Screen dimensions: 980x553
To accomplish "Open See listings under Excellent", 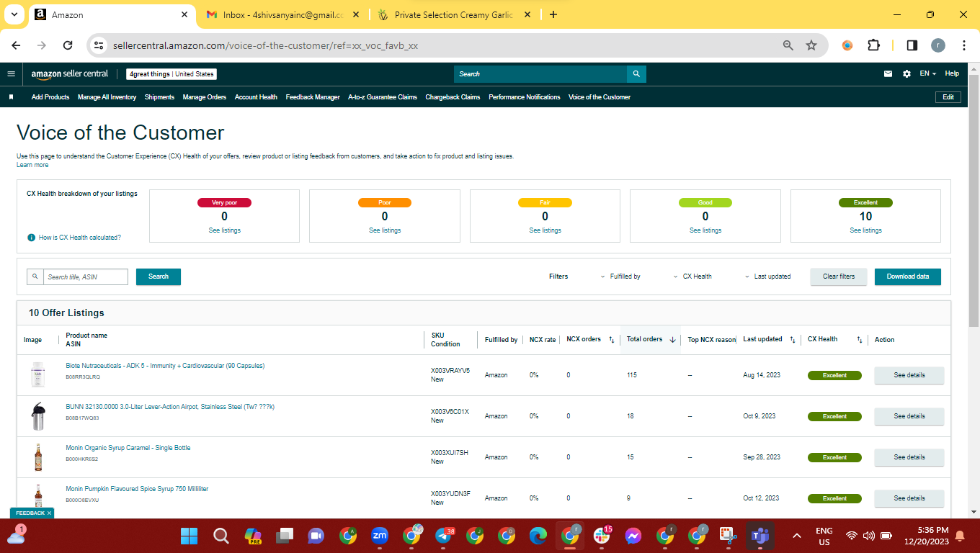I will click(x=865, y=230).
